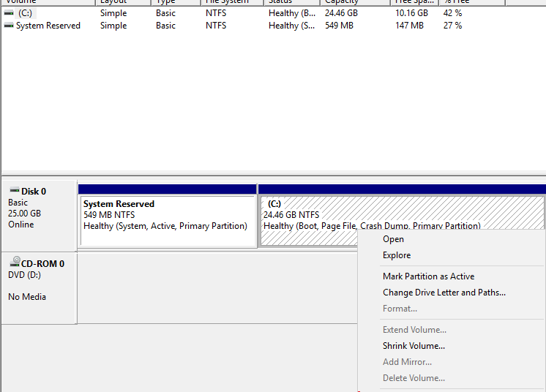Click the 10.16 GB free space cell
This screenshot has width=546, height=392.
click(411, 13)
